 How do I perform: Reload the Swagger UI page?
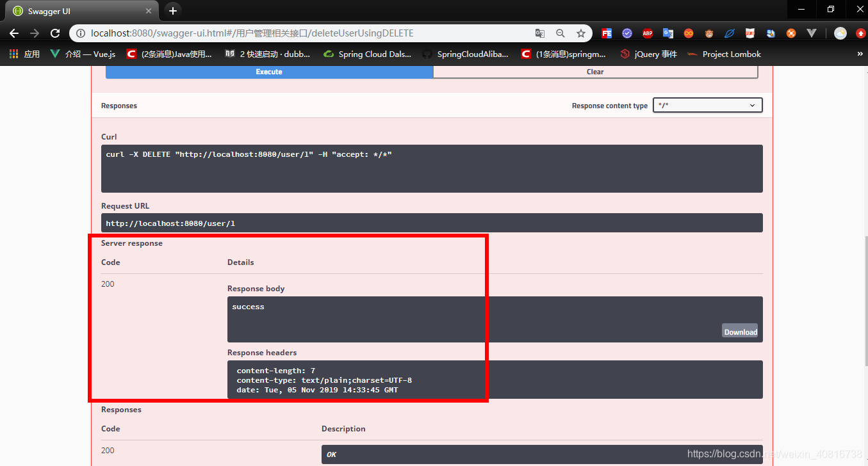coord(55,33)
